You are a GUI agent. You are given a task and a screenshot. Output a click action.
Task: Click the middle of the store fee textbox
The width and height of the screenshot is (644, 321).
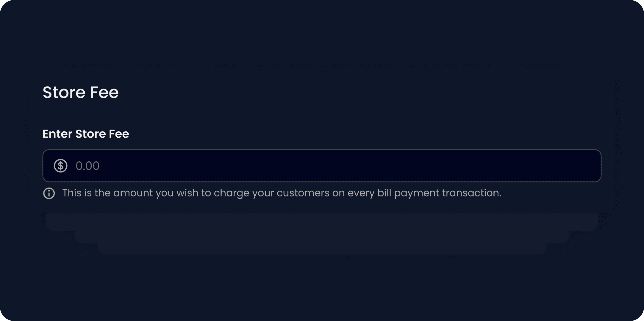click(x=321, y=166)
